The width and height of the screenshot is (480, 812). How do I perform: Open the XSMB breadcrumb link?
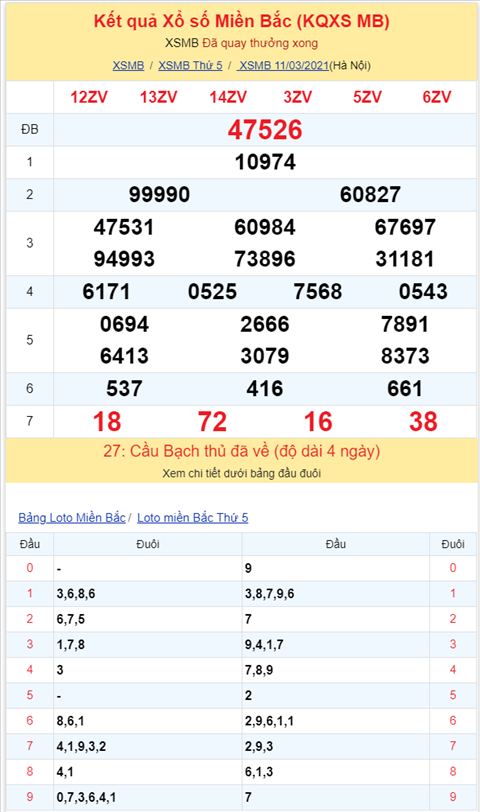point(128,66)
